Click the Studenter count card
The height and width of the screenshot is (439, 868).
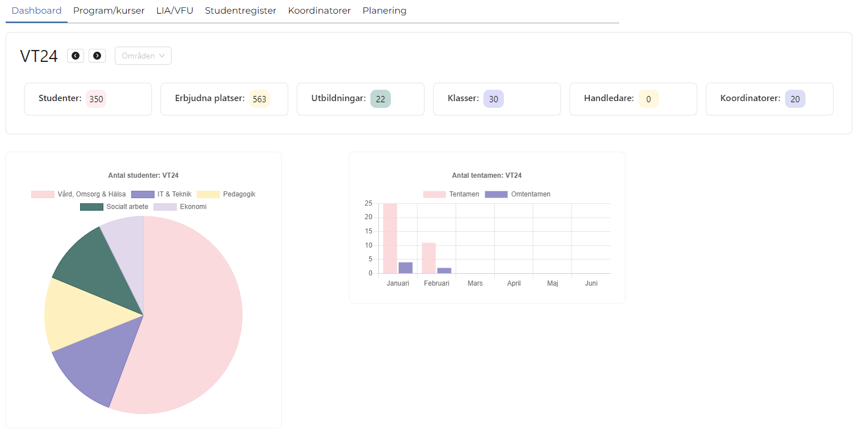[x=87, y=99]
